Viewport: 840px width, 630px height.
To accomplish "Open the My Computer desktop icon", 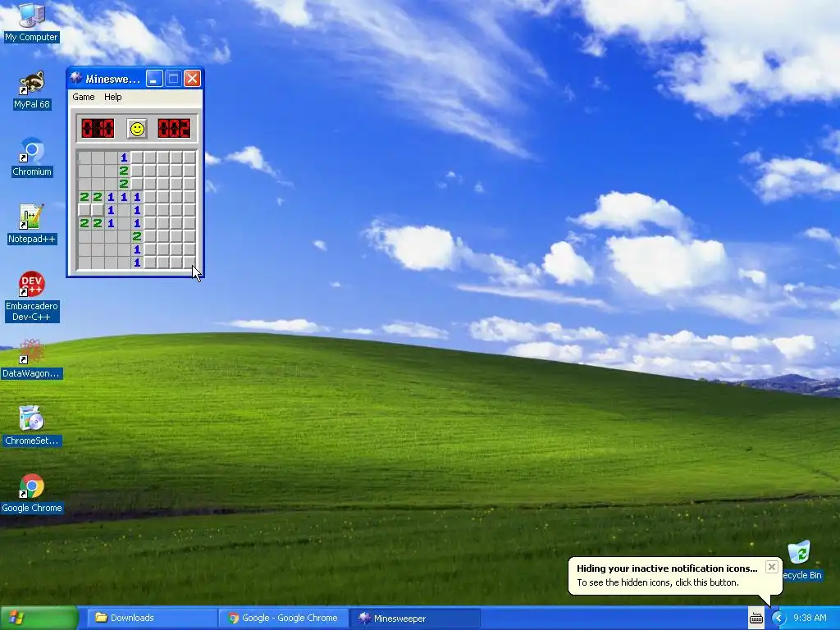I will pos(31,22).
